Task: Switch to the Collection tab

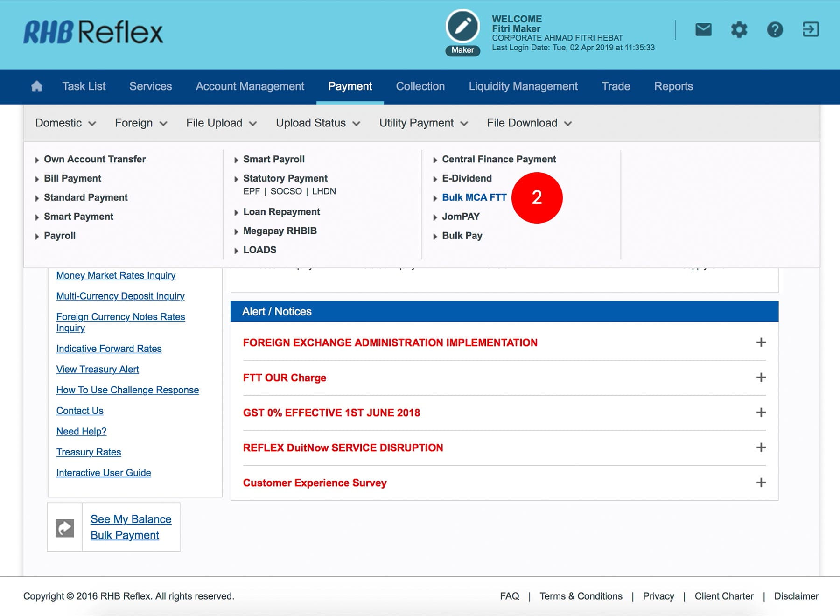Action: 420,86
